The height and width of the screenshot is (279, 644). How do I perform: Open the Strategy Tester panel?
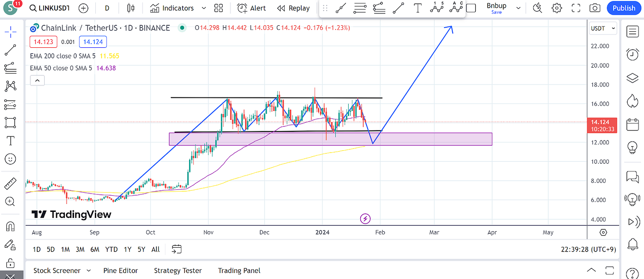178,270
